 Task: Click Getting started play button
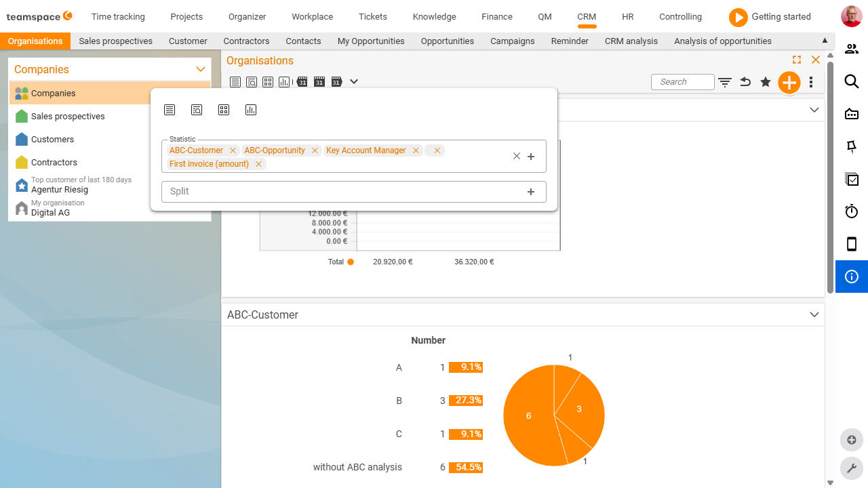[738, 17]
